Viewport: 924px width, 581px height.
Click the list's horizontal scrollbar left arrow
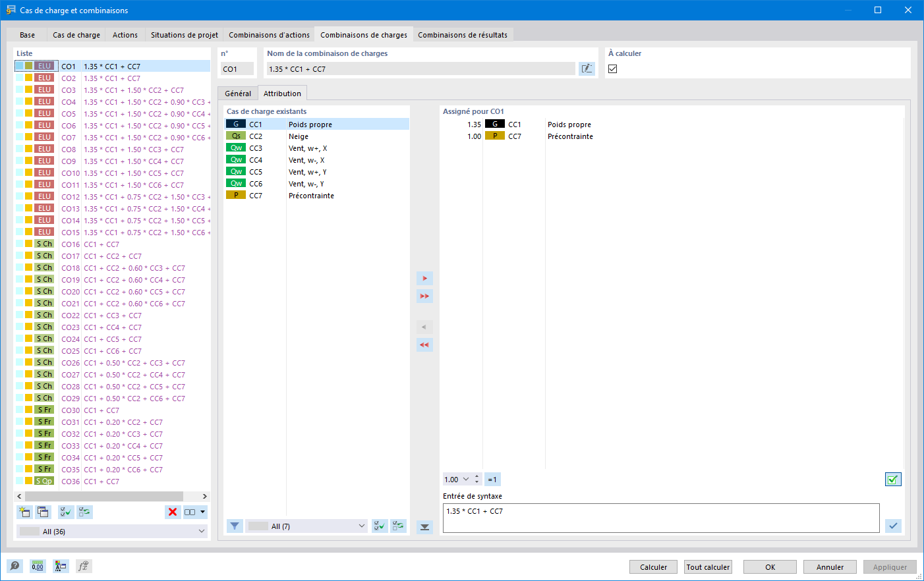[19, 496]
